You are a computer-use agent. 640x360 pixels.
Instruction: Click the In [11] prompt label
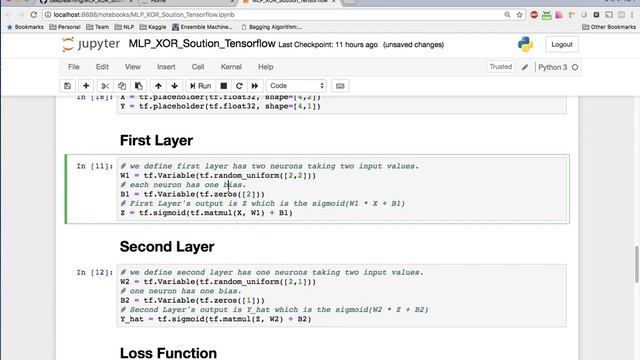[x=95, y=166]
